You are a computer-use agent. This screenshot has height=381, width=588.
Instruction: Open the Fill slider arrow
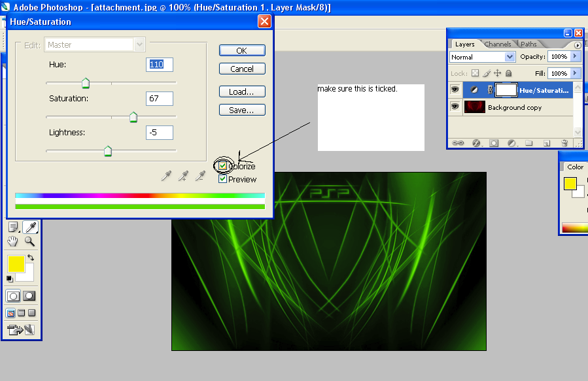575,73
